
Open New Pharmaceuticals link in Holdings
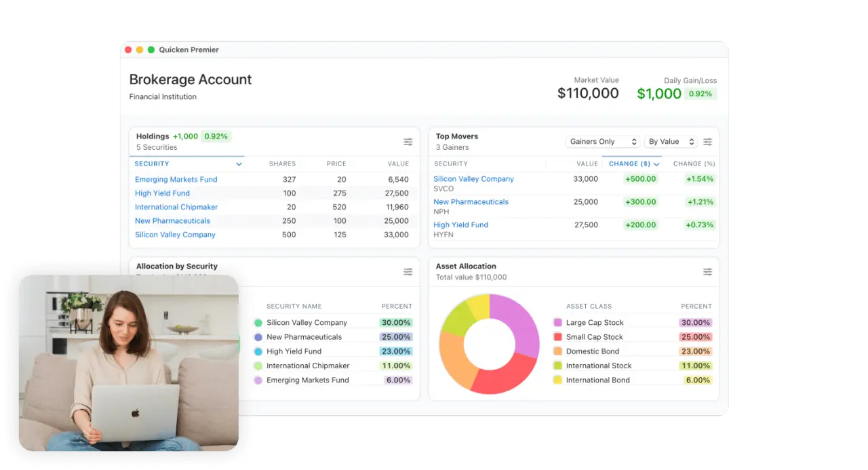click(172, 221)
